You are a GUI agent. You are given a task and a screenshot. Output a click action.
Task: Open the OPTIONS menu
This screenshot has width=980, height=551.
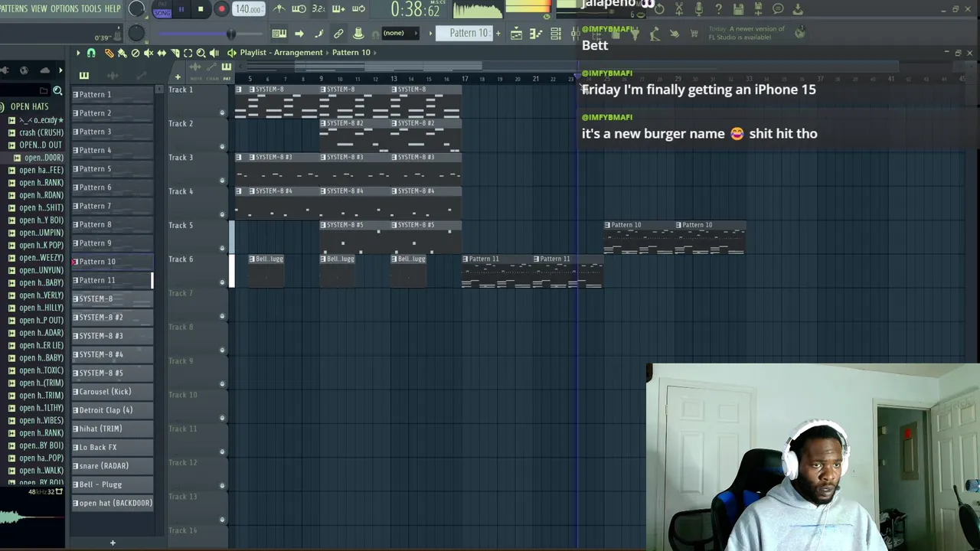click(64, 8)
